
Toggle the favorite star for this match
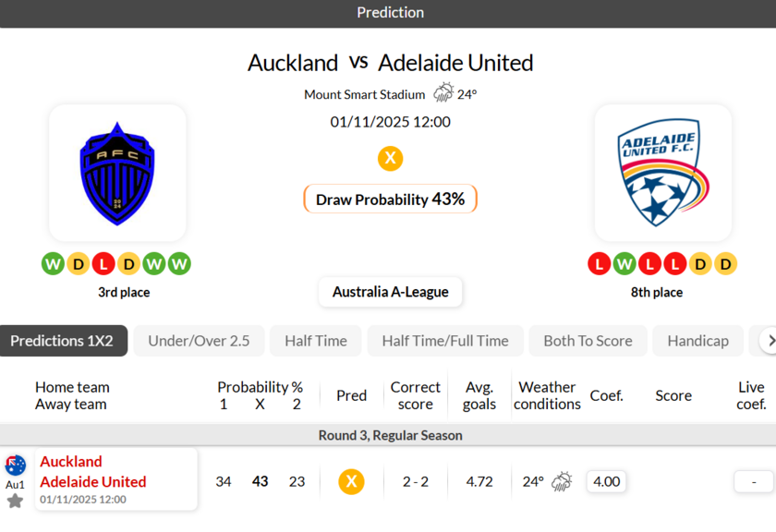click(15, 501)
